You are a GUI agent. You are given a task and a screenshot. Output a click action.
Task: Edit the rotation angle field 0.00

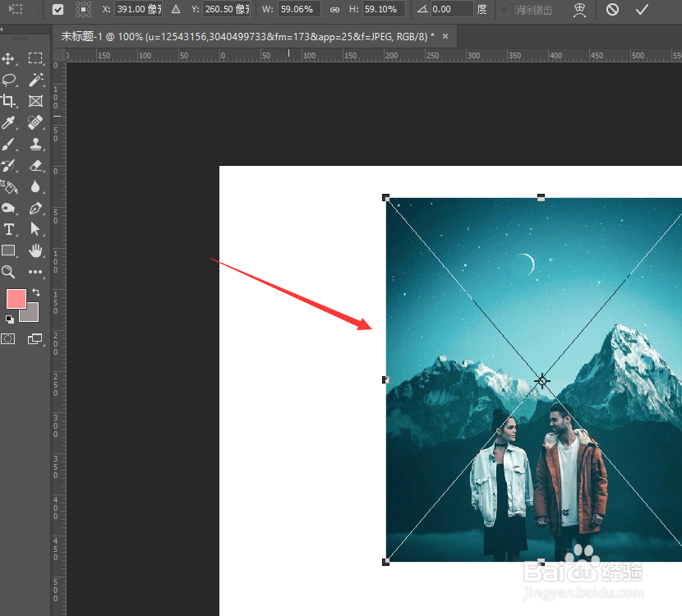[x=451, y=9]
